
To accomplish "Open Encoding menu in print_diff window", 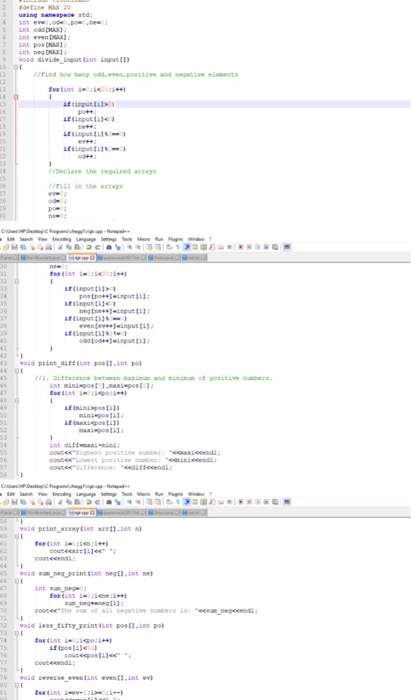I will (62, 239).
